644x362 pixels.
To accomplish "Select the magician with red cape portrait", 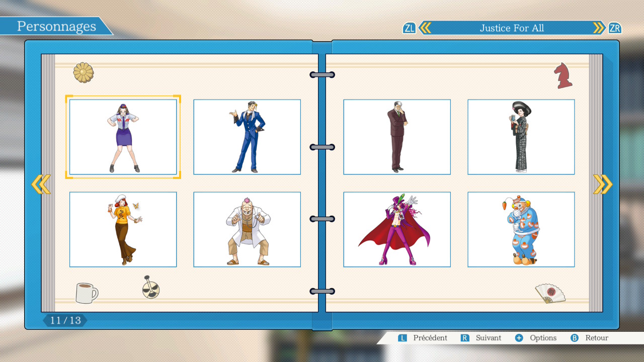I will (396, 229).
